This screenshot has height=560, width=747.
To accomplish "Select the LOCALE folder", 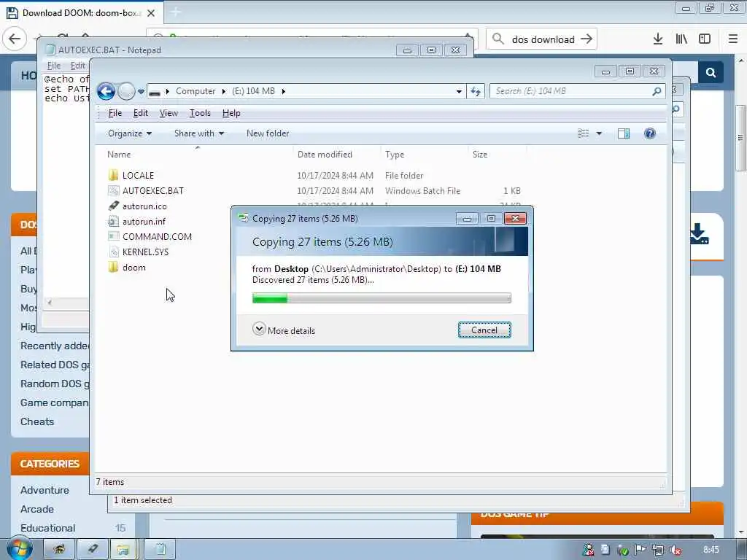I will coord(138,176).
